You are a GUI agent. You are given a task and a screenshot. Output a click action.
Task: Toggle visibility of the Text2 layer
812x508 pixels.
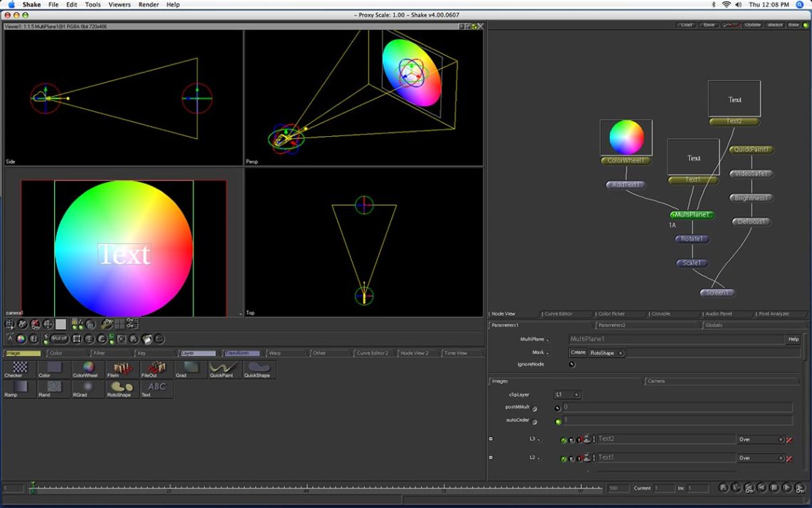point(563,440)
